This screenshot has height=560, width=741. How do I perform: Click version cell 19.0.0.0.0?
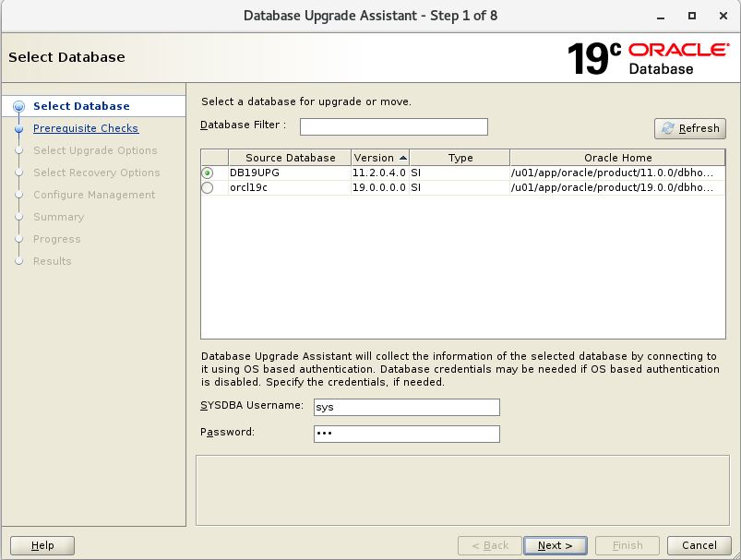380,187
